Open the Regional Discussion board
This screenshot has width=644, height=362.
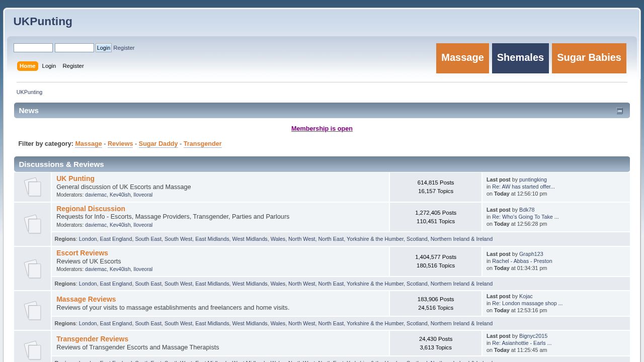91,209
